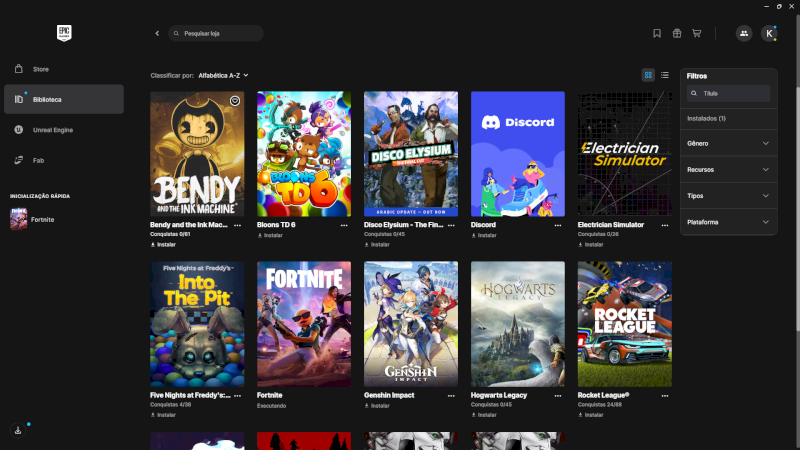Open more options for Disco Elysium

point(451,225)
